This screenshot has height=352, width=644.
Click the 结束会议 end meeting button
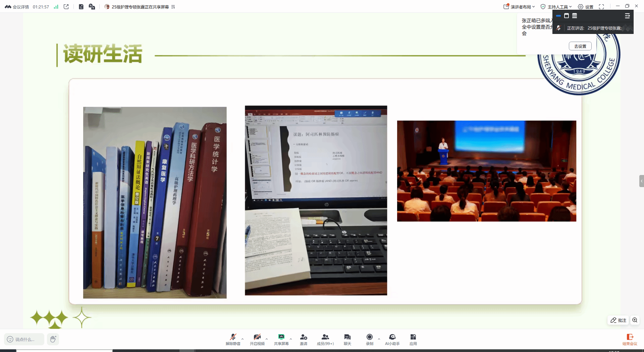click(630, 339)
